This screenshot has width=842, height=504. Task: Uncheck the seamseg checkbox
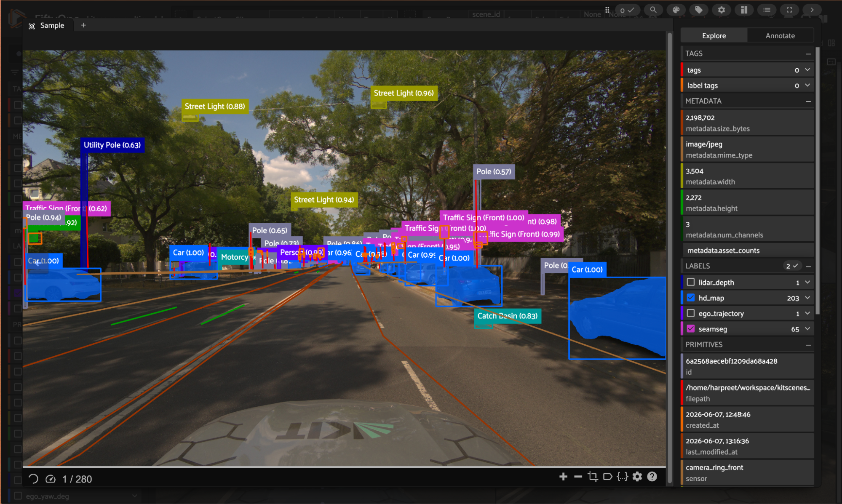(691, 329)
